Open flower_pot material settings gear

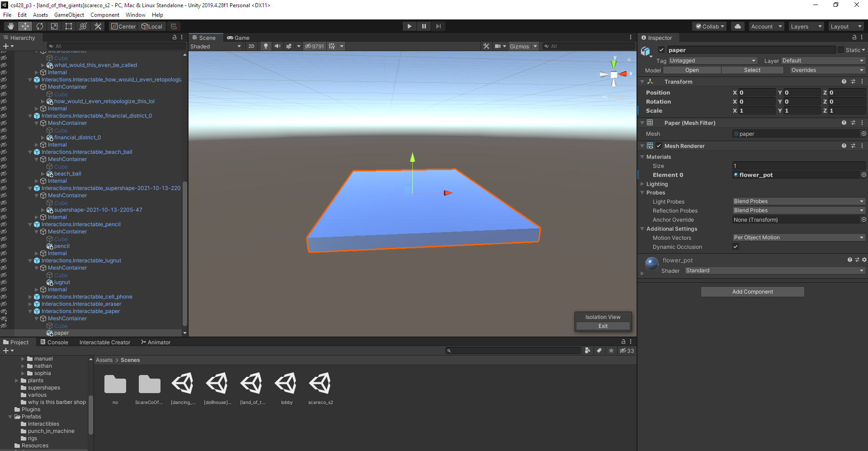(864, 260)
